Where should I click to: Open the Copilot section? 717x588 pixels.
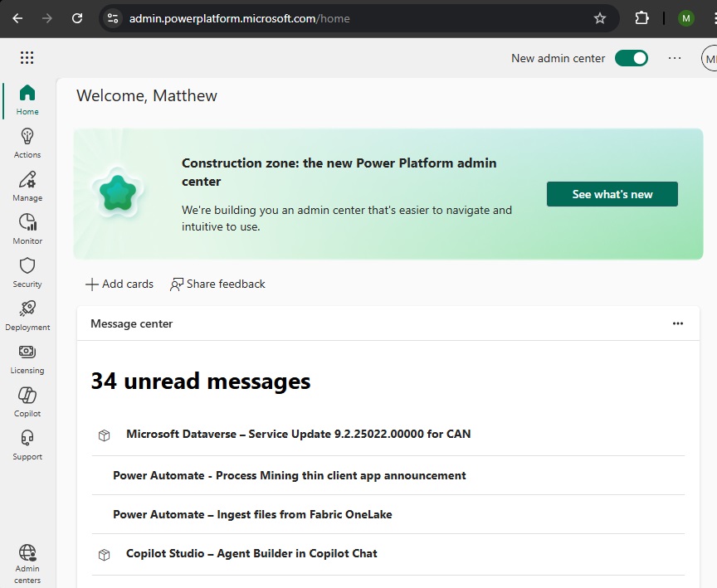tap(27, 402)
